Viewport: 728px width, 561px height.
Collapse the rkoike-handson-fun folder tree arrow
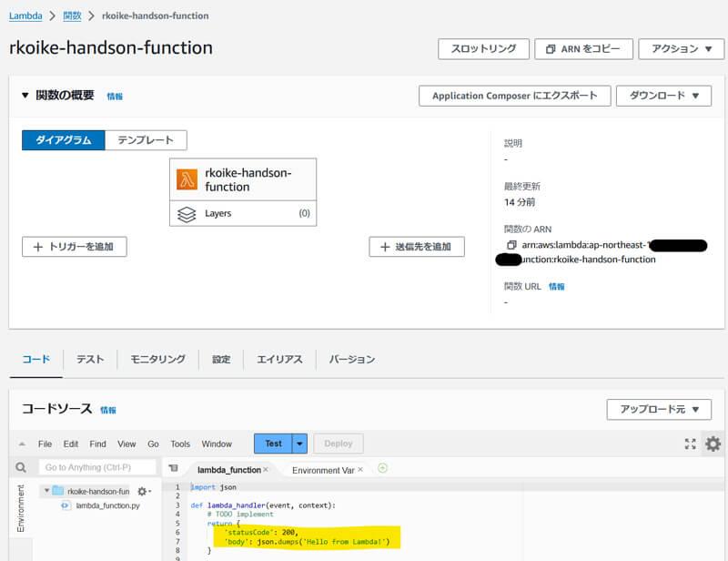[x=46, y=490]
